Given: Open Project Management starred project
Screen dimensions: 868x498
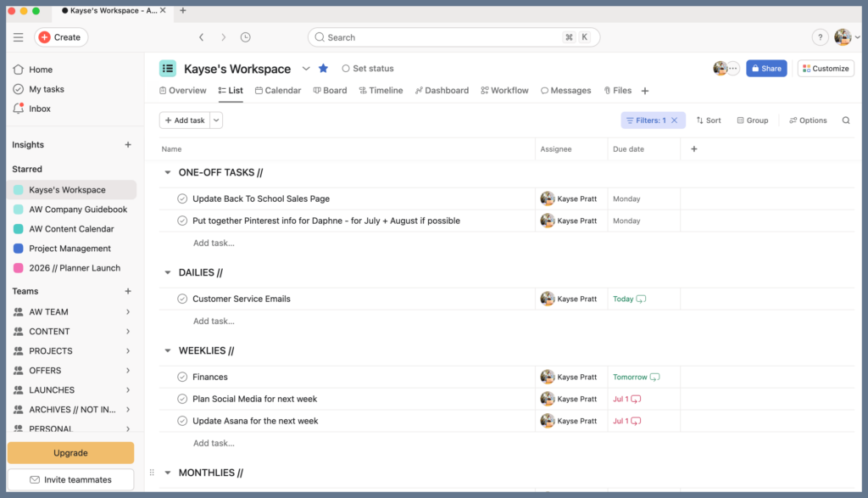Looking at the screenshot, I should coord(71,249).
